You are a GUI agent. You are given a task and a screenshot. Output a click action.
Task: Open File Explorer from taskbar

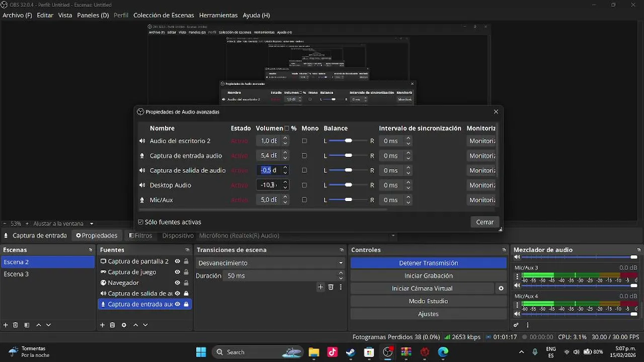point(314,352)
